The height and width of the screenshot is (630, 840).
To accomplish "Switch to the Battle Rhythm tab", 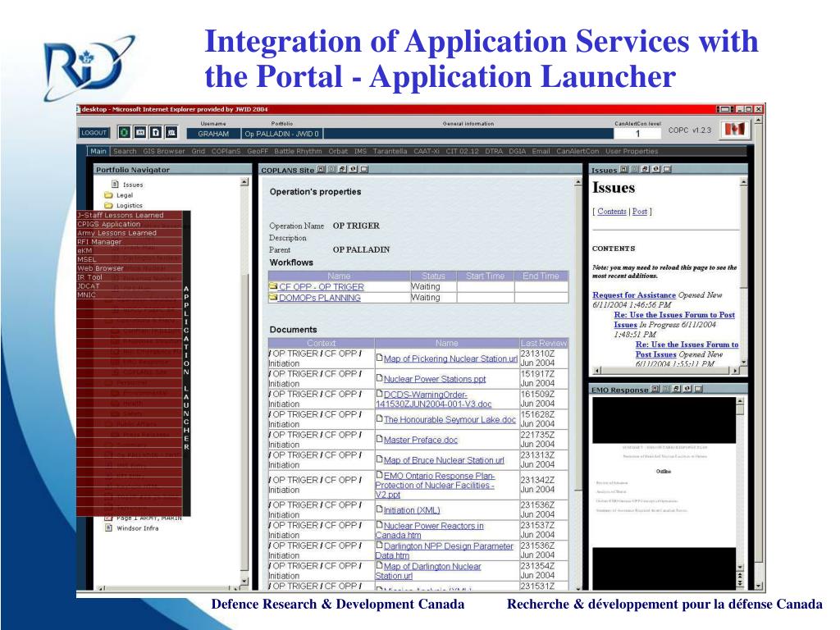I will point(298,151).
